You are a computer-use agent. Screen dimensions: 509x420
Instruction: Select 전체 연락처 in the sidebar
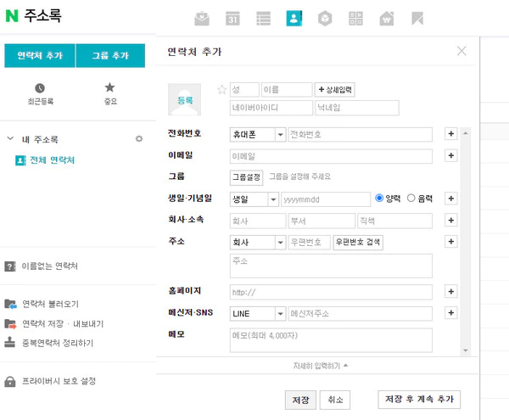tap(52, 160)
